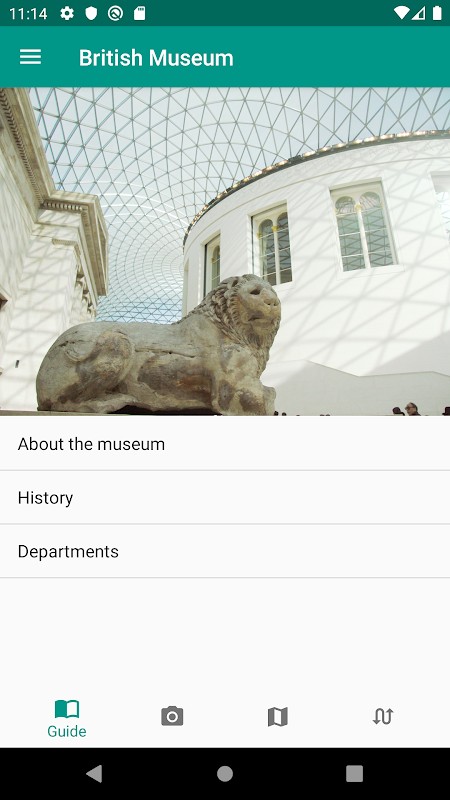This screenshot has height=800, width=450.
Task: Tap the Guide label text
Action: click(67, 731)
